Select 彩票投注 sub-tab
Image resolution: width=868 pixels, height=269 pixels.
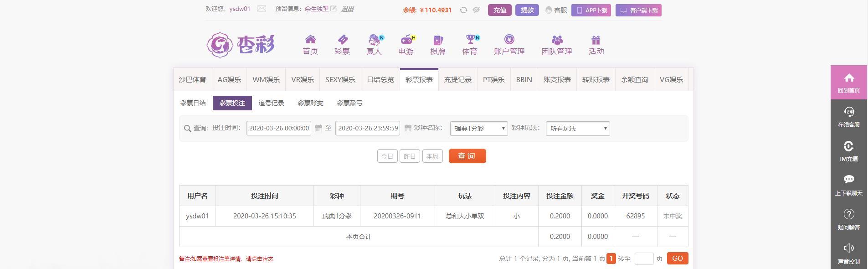(x=232, y=103)
